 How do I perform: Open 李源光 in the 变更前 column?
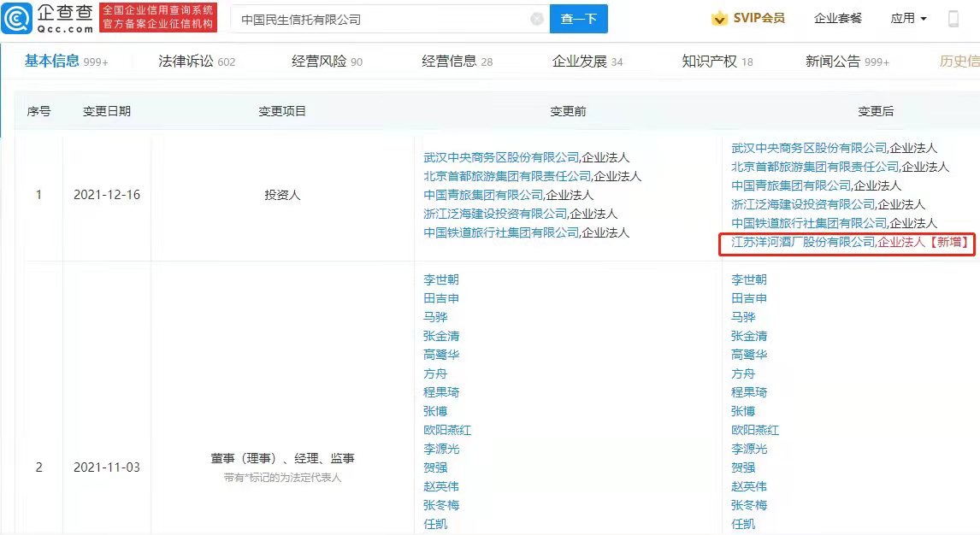coord(440,449)
